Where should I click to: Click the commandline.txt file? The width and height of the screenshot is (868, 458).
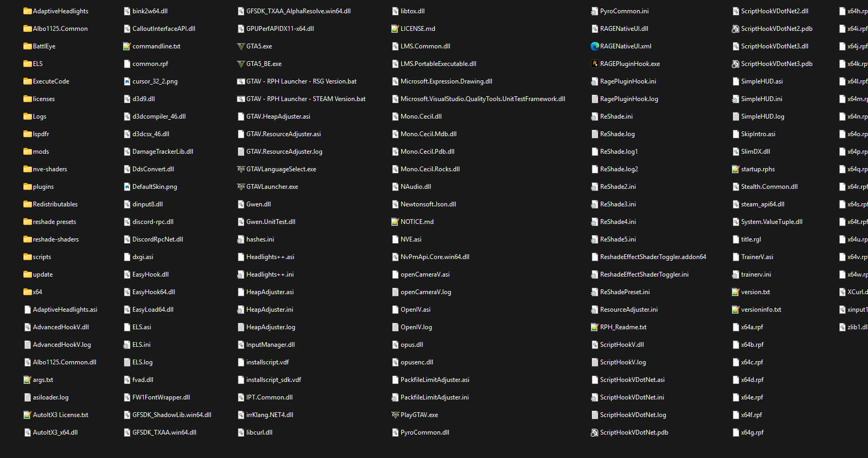[152, 46]
